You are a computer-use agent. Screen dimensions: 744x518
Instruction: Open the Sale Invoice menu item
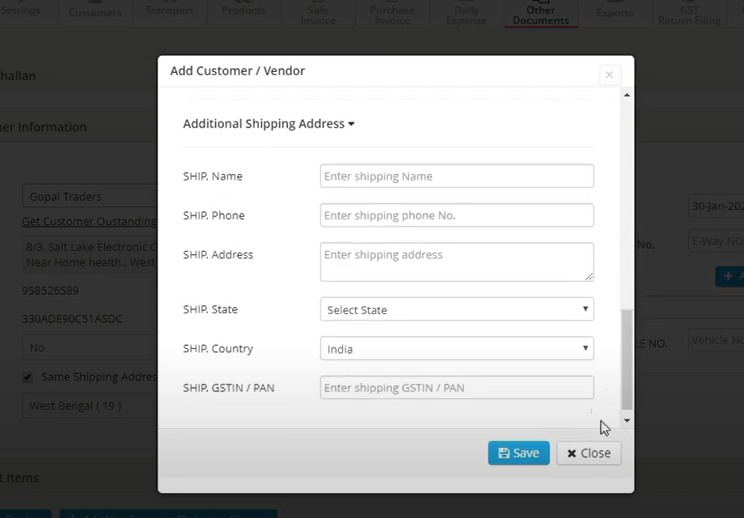point(318,14)
